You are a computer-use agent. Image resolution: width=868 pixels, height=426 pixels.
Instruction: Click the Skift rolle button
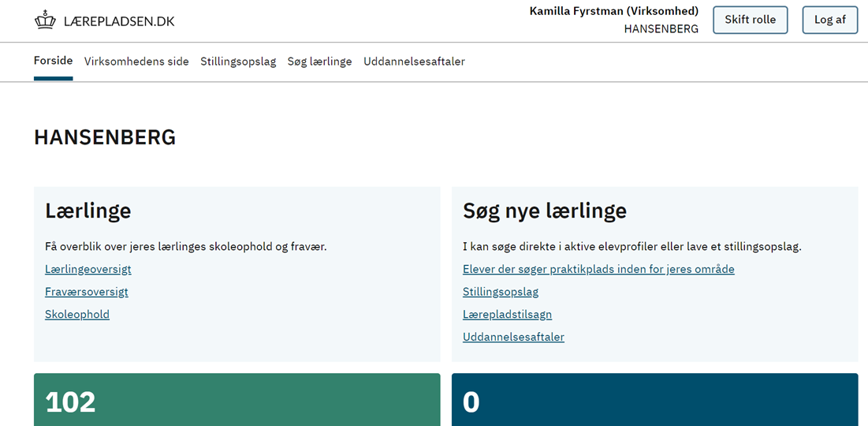pos(750,20)
